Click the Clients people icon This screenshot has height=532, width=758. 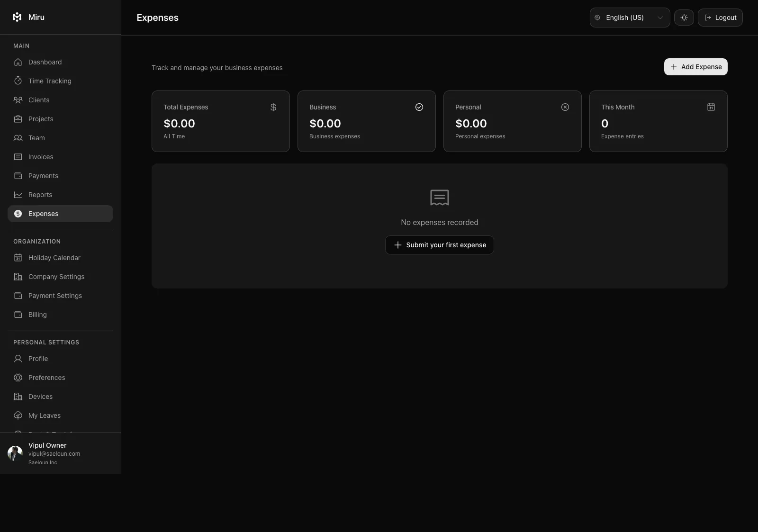(18, 100)
